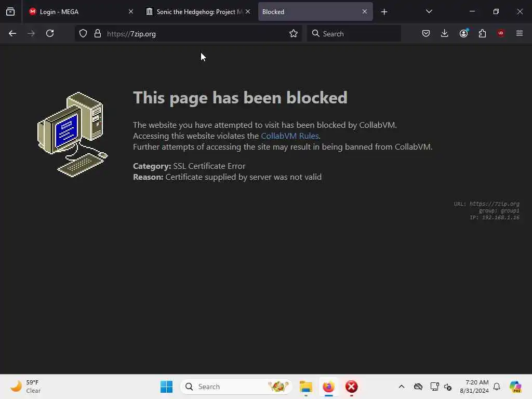Follow the CollabVM Rules link

(x=290, y=136)
